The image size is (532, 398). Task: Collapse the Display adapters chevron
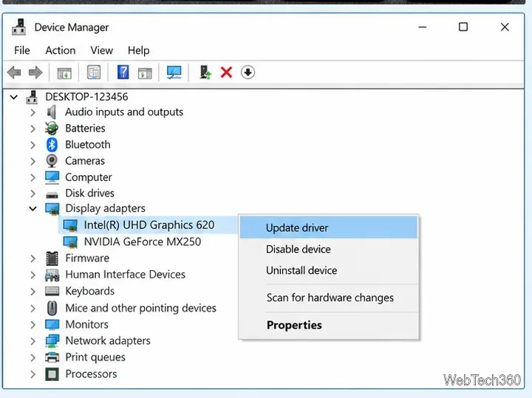[x=33, y=208]
